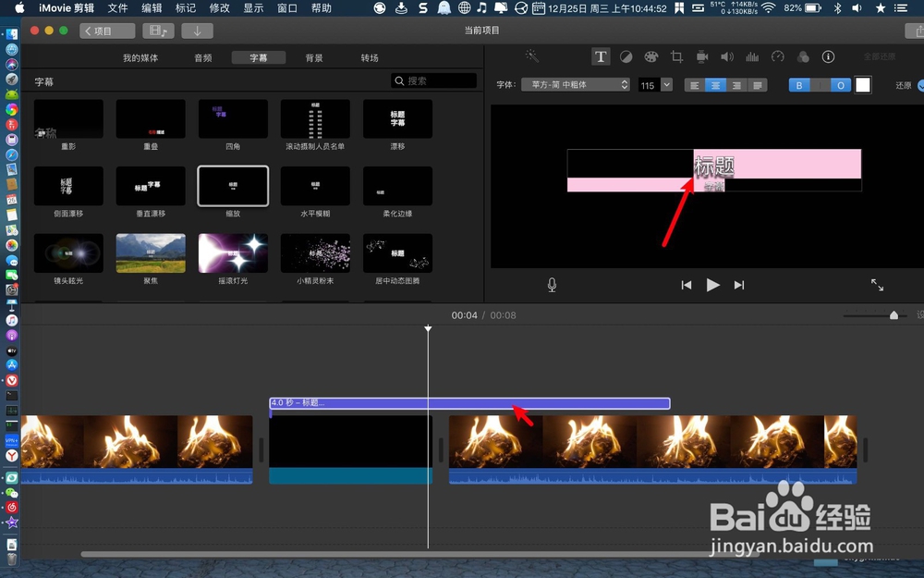Justify the title text
The width and height of the screenshot is (924, 578).
pyautogui.click(x=758, y=85)
